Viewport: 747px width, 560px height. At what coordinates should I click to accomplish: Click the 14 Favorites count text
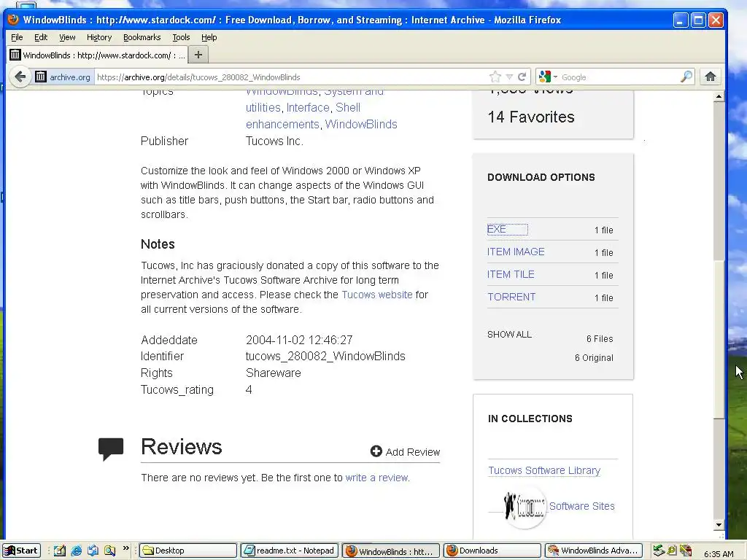531,117
